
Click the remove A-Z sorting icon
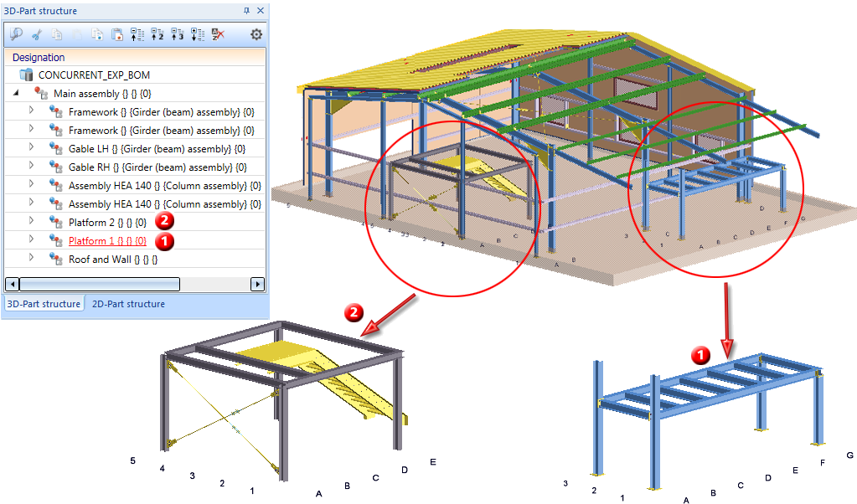click(x=218, y=34)
